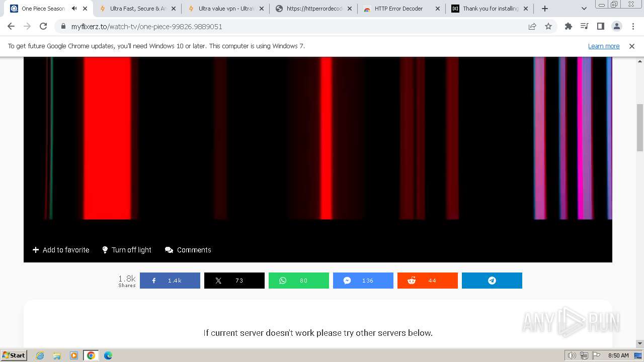
Task: Share this page icon in address bar
Action: click(x=532, y=27)
